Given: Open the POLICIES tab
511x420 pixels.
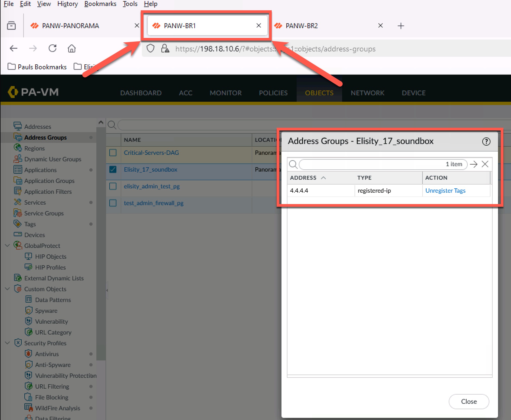Looking at the screenshot, I should point(273,93).
